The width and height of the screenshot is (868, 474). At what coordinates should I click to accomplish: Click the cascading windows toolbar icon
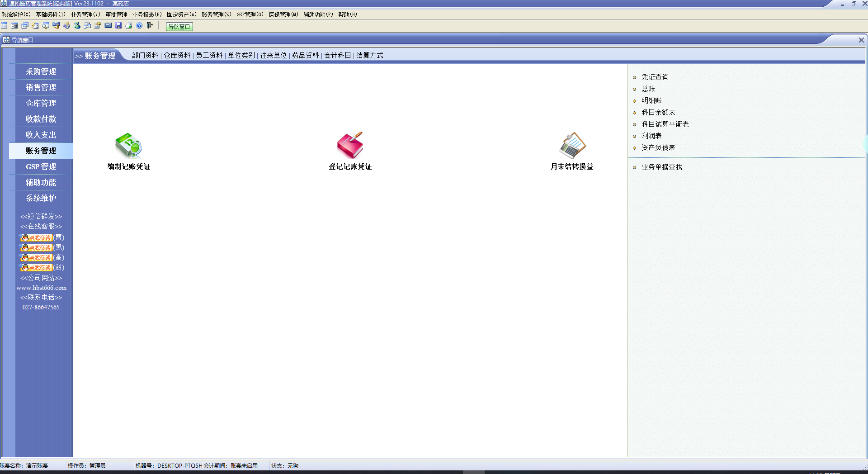pos(25,25)
